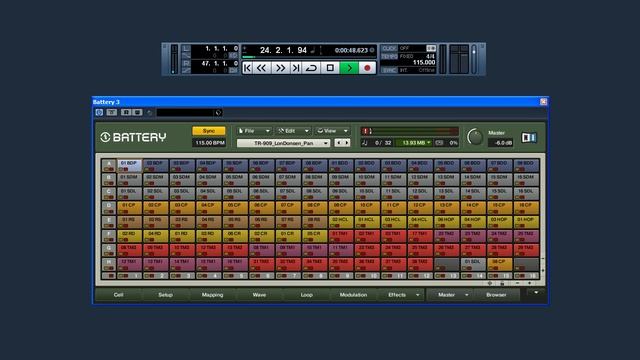Click the timecode display 0:00:48.623

351,50
